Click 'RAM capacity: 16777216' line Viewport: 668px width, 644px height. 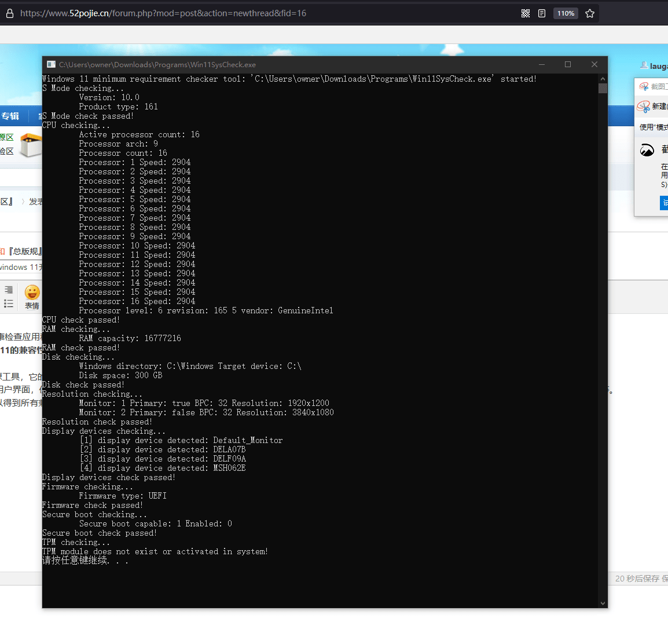click(x=130, y=338)
